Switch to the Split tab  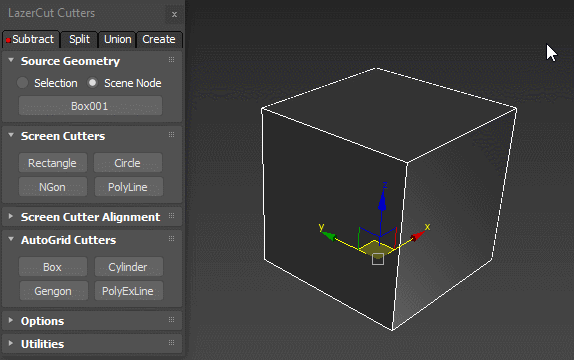click(79, 39)
